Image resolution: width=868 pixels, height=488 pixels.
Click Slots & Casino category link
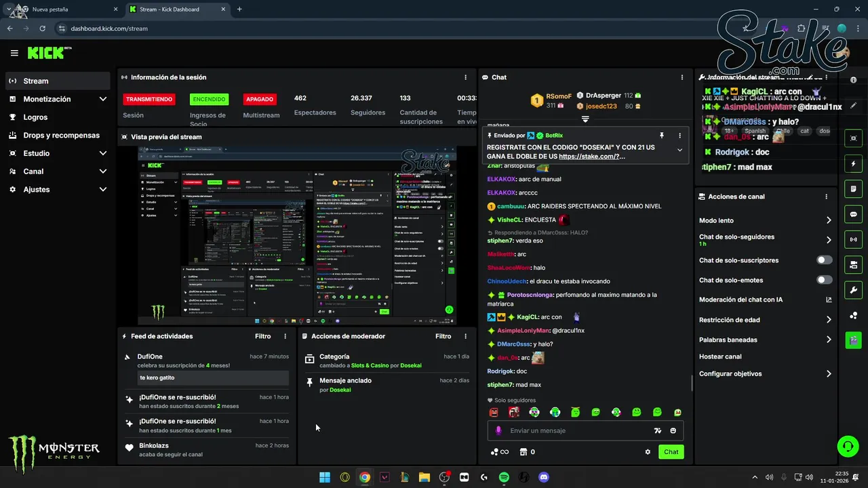(x=370, y=365)
